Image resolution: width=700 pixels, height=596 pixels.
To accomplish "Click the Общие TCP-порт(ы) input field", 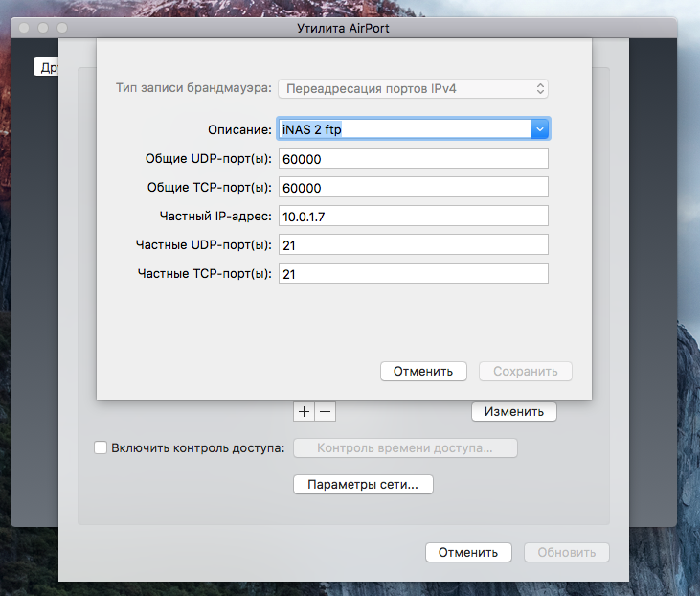I will 414,187.
